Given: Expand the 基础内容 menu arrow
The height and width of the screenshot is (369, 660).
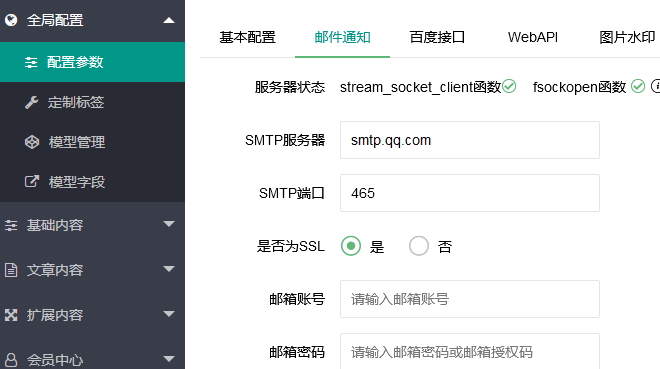Looking at the screenshot, I should pyautogui.click(x=169, y=224).
